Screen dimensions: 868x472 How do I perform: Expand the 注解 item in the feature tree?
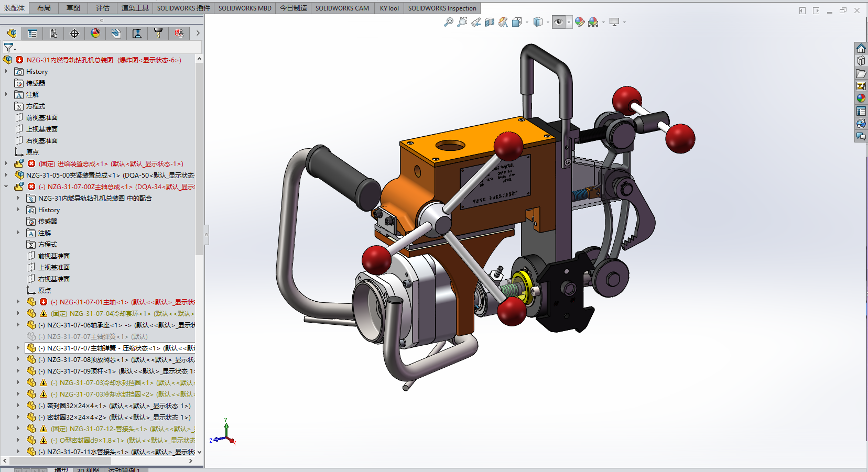pyautogui.click(x=6, y=94)
